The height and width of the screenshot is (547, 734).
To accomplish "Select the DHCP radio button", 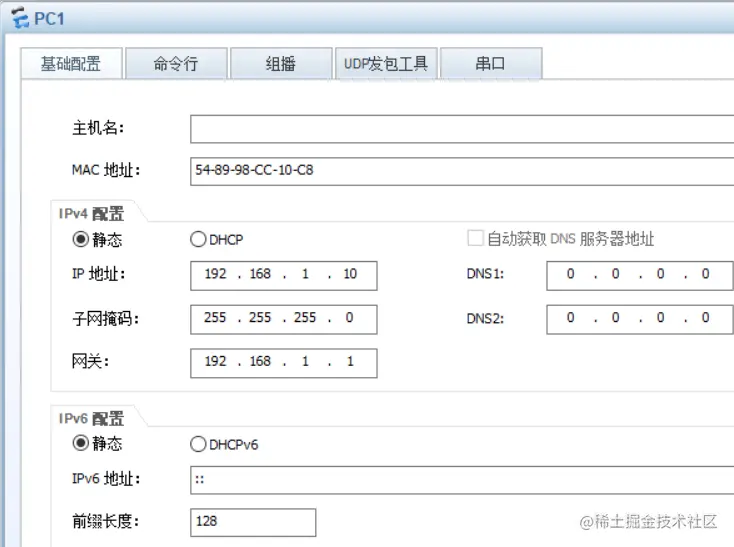I will pos(198,239).
